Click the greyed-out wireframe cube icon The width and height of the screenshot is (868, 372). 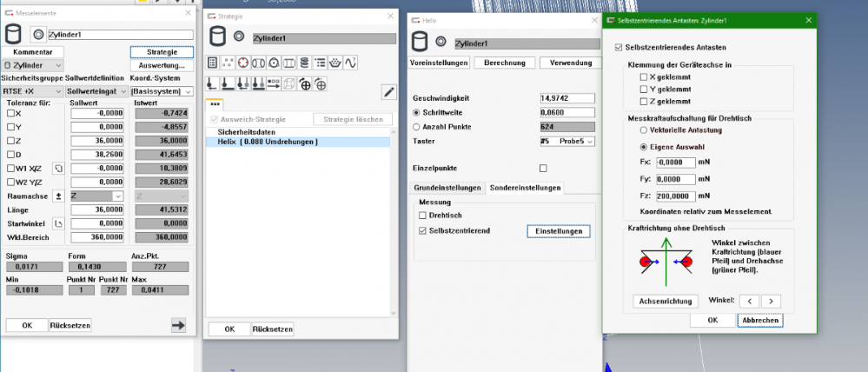tap(288, 83)
